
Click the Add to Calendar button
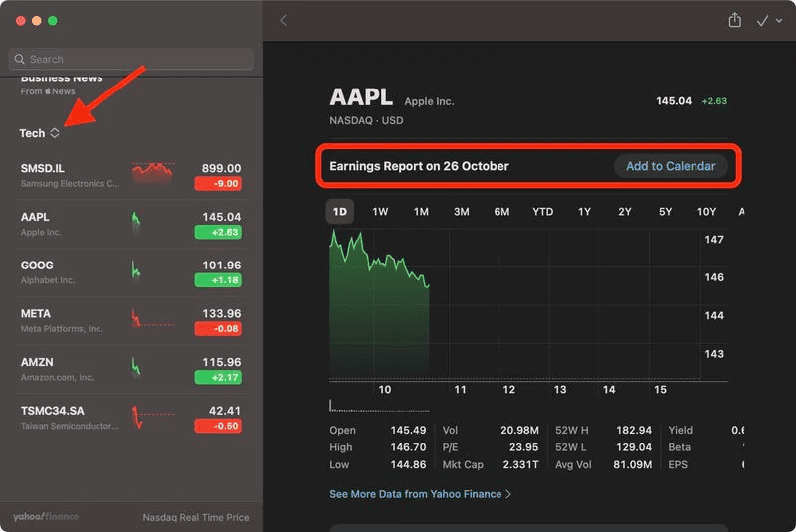click(670, 166)
